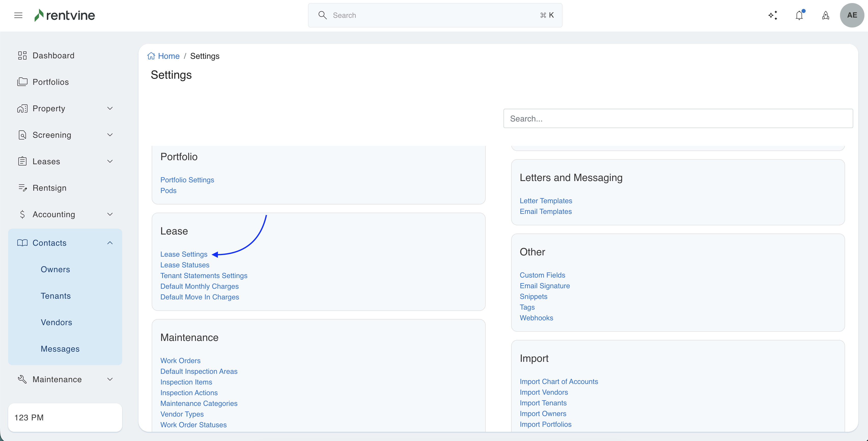Click the rentvine logo
Screen dimensions: 868x441
[65, 15]
